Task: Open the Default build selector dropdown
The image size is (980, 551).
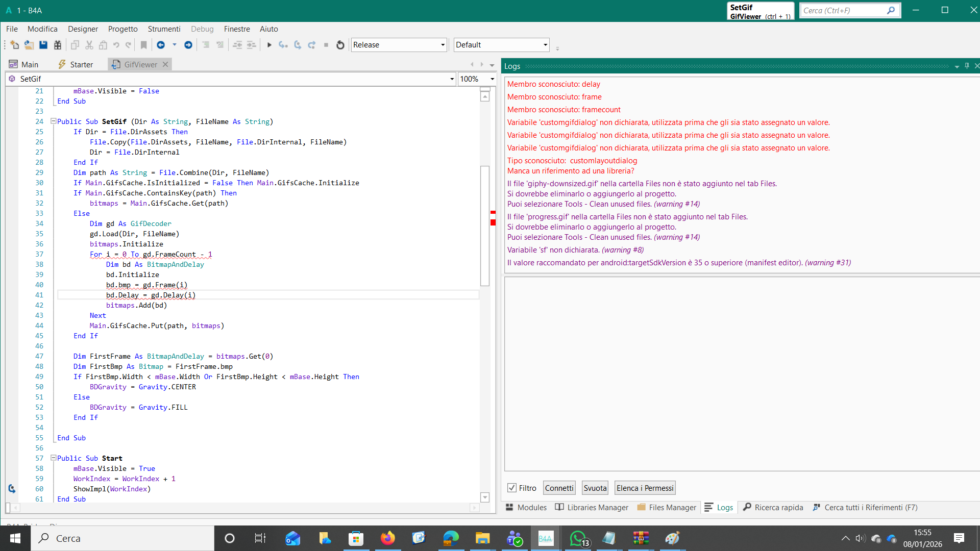Action: point(545,45)
